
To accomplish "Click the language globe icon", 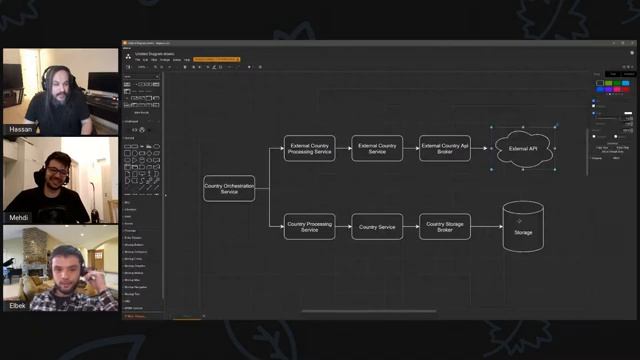I will coord(632,53).
